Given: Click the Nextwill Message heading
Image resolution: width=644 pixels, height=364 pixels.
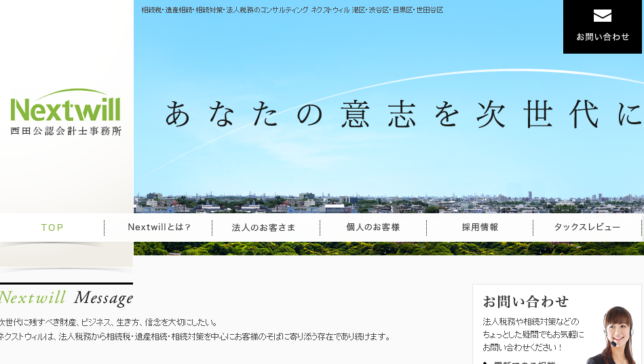Looking at the screenshot, I should click(67, 297).
